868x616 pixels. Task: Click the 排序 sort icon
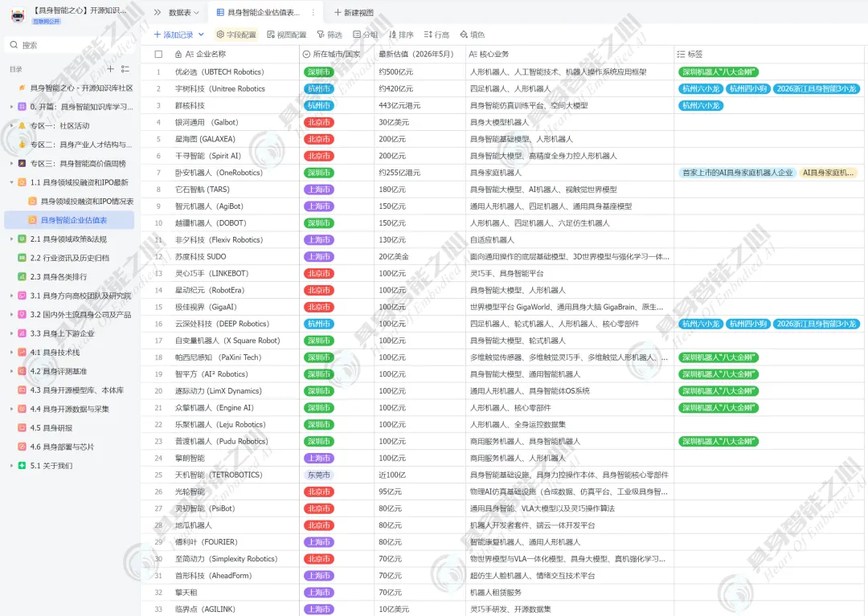[392, 35]
